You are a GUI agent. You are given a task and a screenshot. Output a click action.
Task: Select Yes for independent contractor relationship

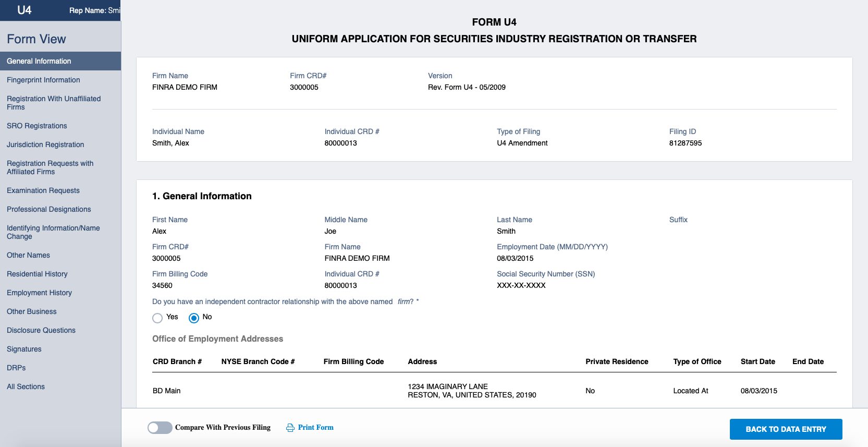[x=157, y=318]
